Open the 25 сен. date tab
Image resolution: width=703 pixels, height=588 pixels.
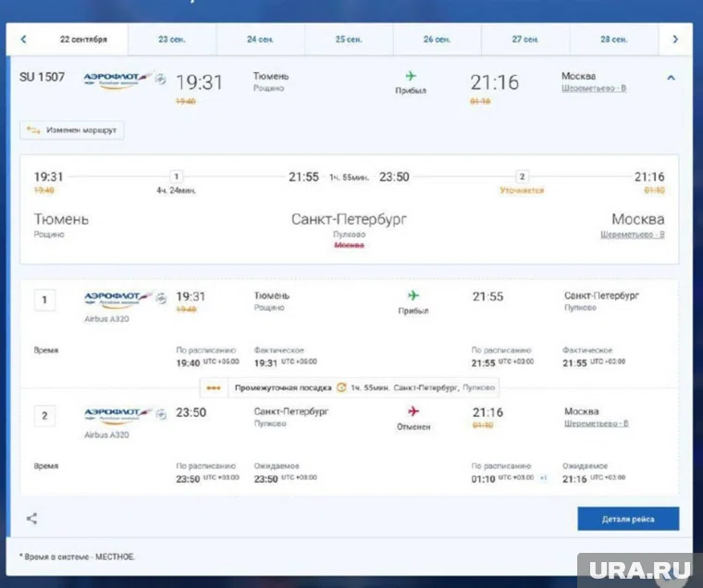coord(349,40)
